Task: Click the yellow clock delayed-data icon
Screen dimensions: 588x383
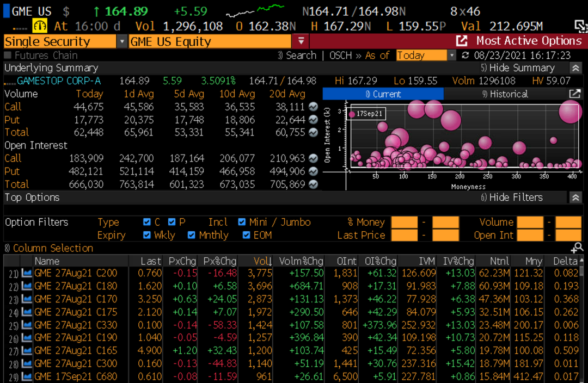Action: click(x=40, y=26)
